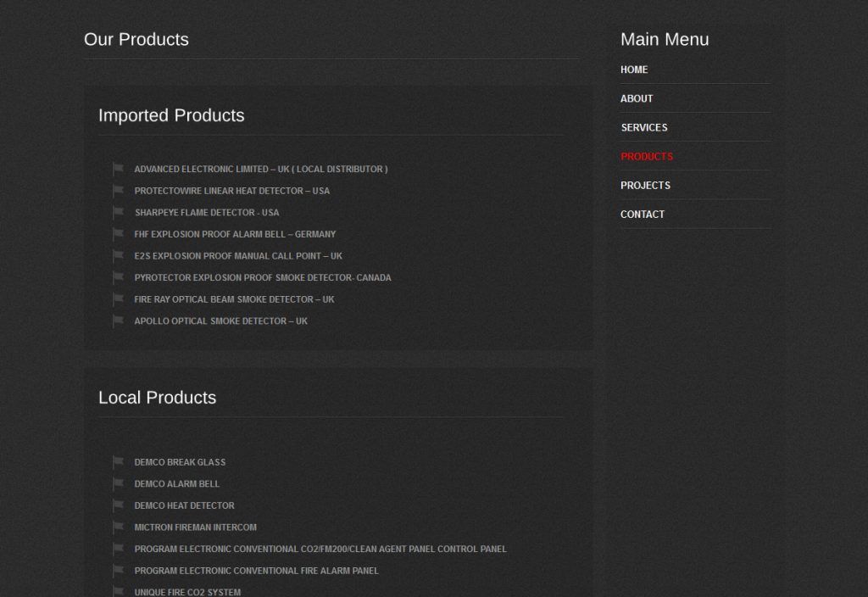Click flag icon beside Advanced Electronic Limited
868x597 pixels.
(x=119, y=169)
